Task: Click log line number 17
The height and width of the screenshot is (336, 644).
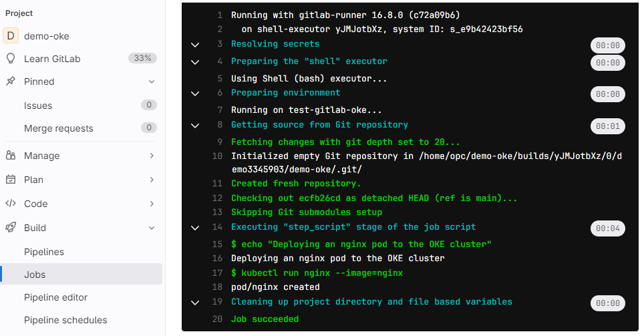Action: (217, 273)
